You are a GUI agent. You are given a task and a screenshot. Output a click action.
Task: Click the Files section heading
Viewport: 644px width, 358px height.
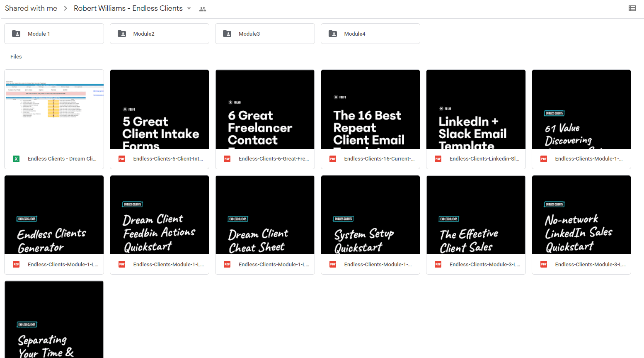coord(16,56)
